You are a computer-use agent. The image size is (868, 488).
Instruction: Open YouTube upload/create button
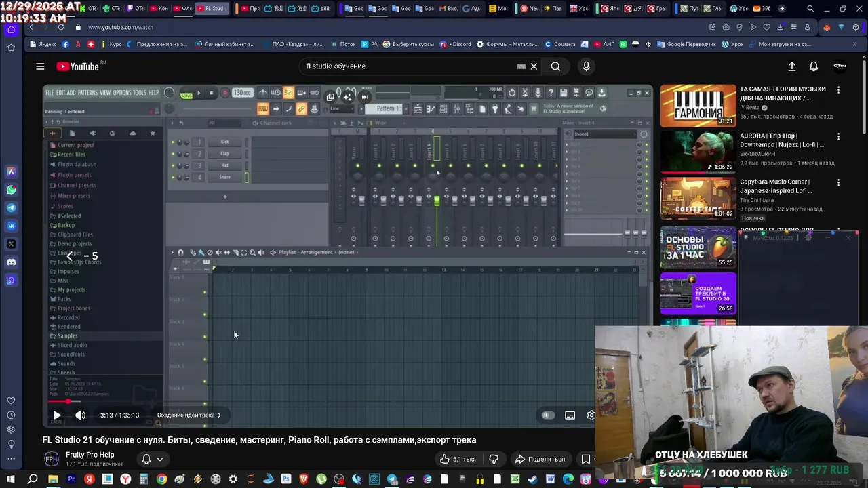[x=791, y=66]
